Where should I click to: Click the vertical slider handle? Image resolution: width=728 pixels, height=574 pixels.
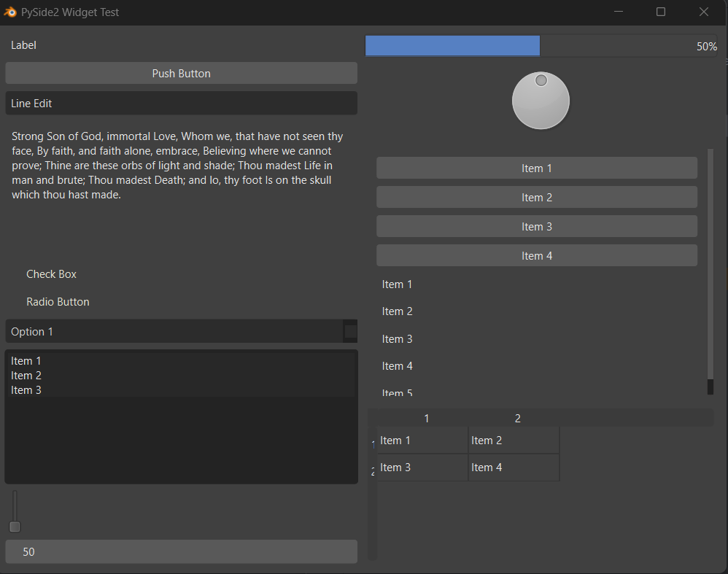click(x=15, y=527)
